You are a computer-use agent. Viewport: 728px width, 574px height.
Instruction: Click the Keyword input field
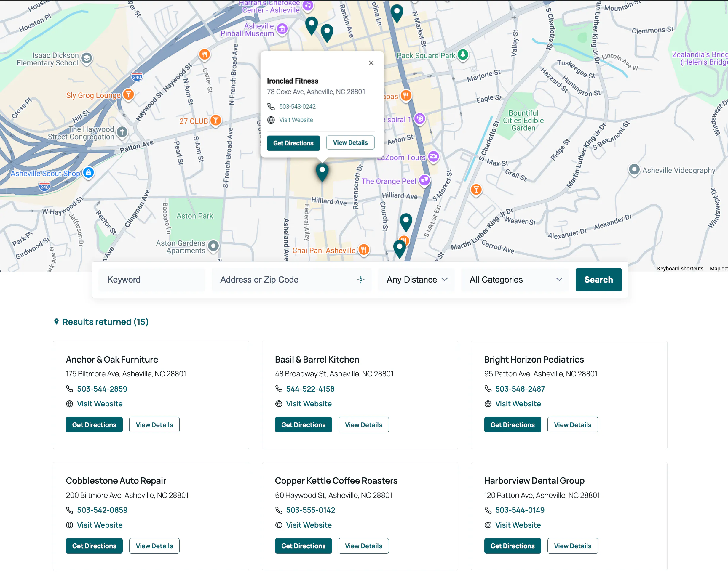(x=152, y=280)
